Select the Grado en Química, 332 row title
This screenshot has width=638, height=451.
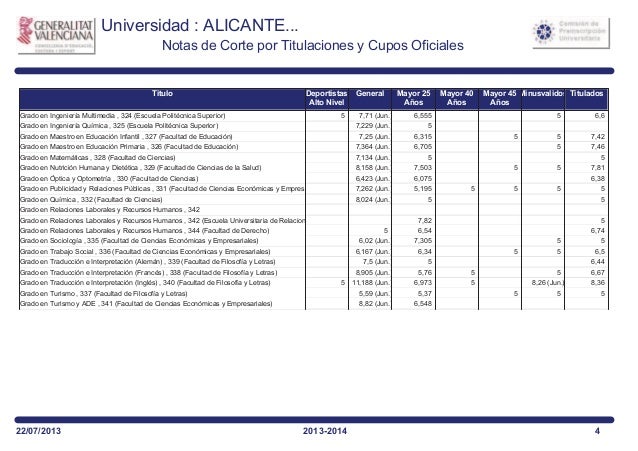click(91, 199)
